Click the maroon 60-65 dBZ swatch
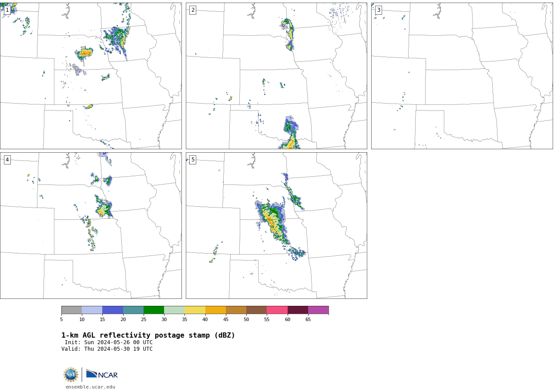 click(x=298, y=310)
